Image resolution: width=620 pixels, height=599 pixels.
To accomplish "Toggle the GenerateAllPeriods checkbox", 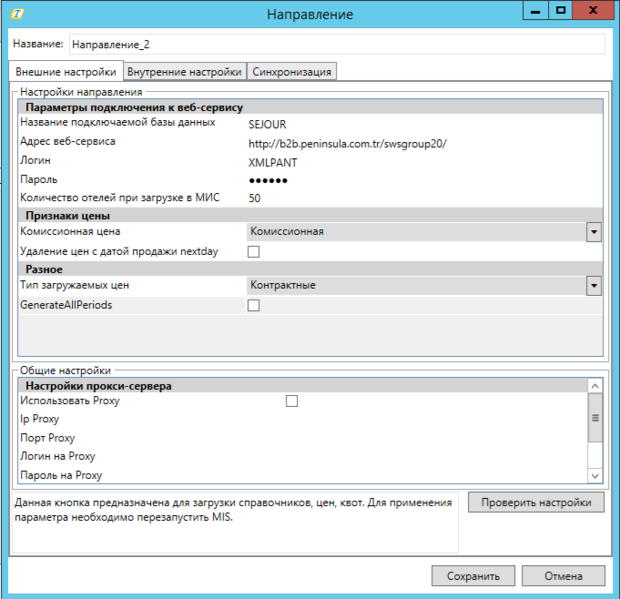I will 253,305.
